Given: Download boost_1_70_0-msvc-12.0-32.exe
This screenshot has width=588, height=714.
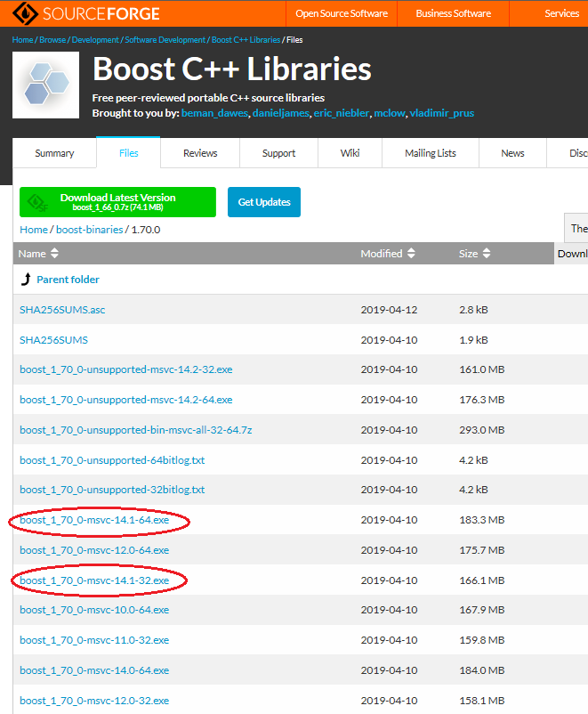Looking at the screenshot, I should click(x=94, y=701).
